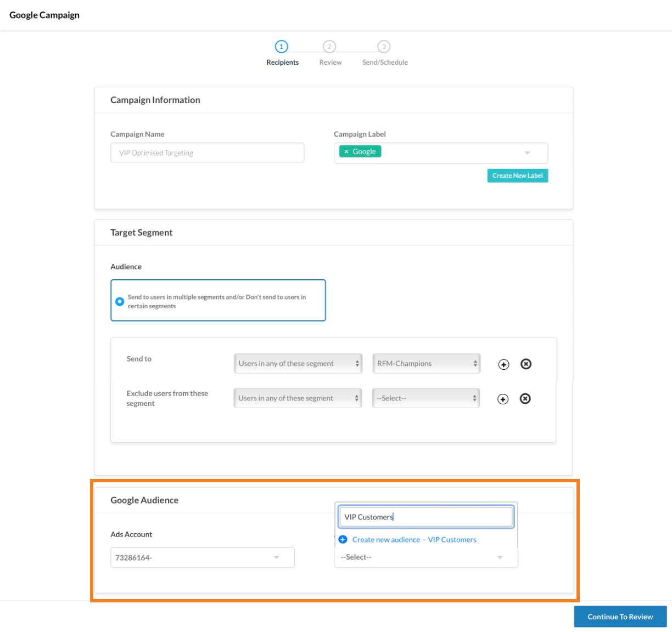Screen dimensions: 672x632
Task: Click plus icon beside Create new audience
Action: (x=343, y=539)
